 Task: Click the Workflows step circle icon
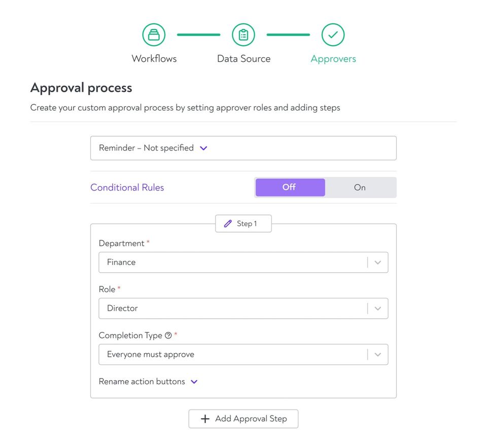(x=154, y=35)
